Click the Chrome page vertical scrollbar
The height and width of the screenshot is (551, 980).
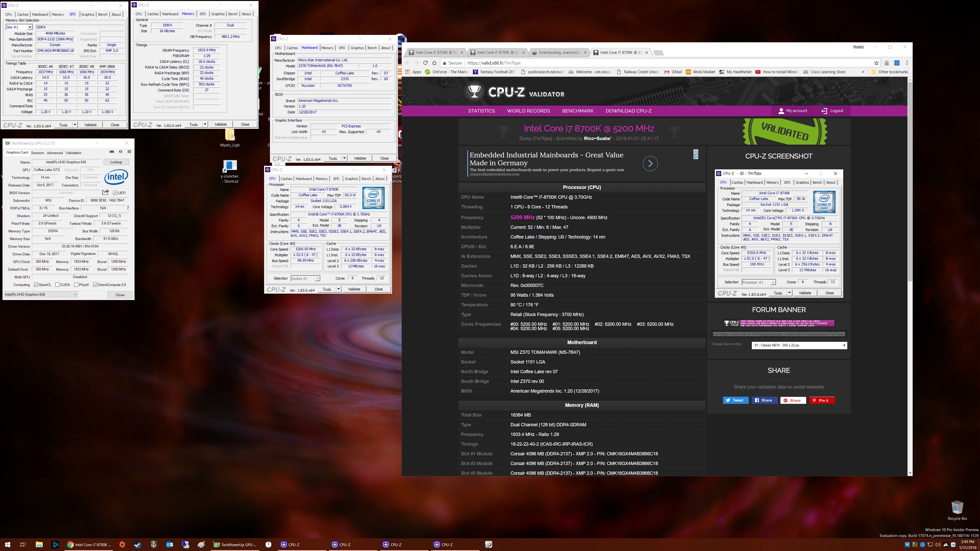coord(910,182)
